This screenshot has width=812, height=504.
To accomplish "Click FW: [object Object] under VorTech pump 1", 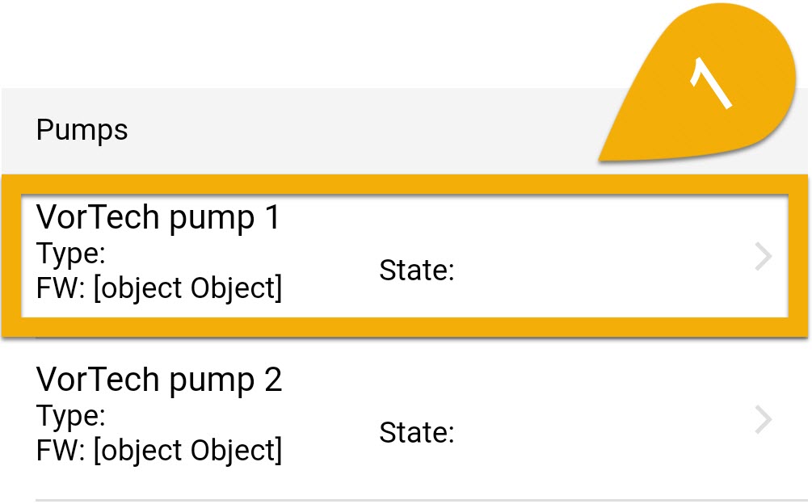I will (x=159, y=288).
